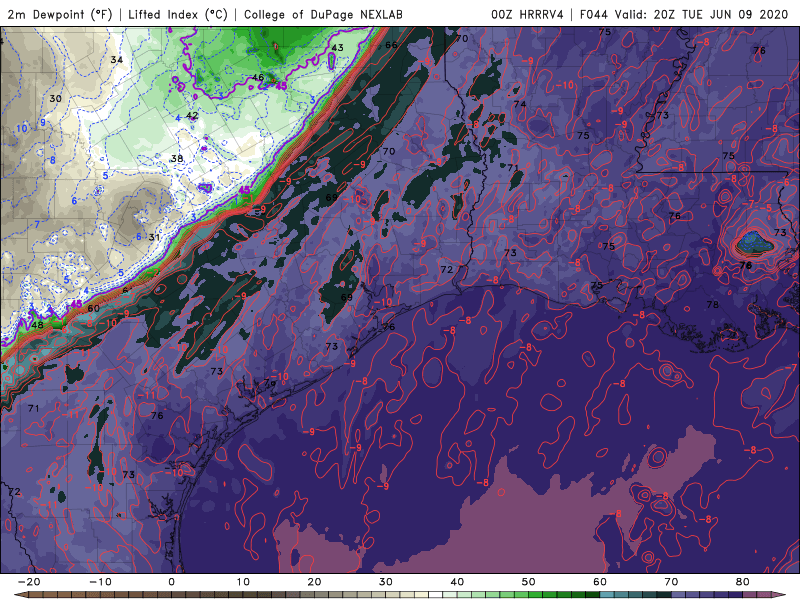Click the '-20' color scale label
The image size is (800, 600).
click(29, 582)
